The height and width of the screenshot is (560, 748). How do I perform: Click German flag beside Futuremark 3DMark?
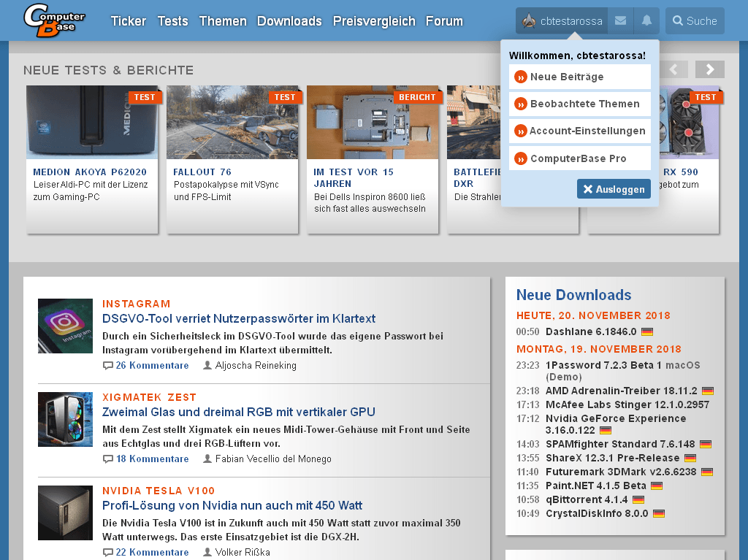coord(707,472)
